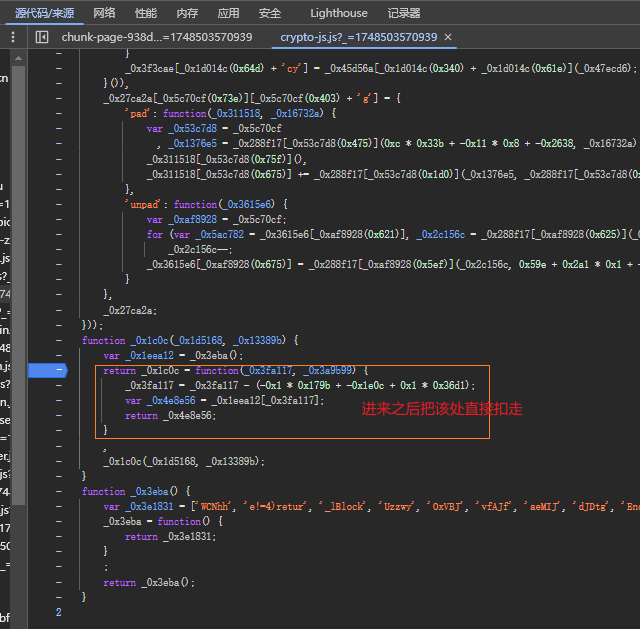
Task: Click the 'aeMIJ' string in array
Action: coord(542,507)
